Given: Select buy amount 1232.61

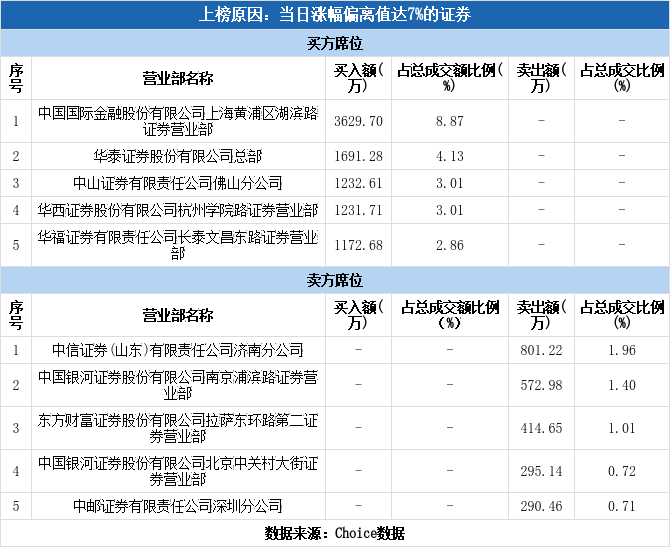Looking at the screenshot, I should click(x=358, y=183).
